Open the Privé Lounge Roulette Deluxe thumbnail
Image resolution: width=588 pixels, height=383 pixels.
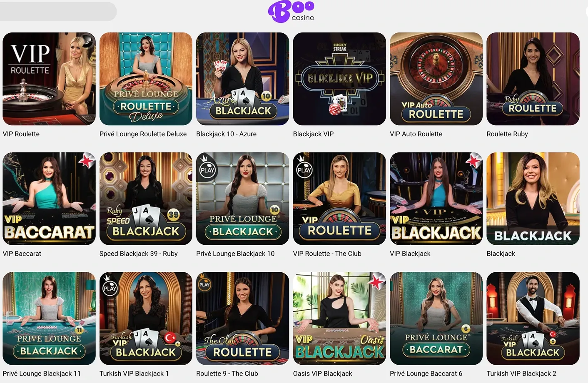pos(146,79)
